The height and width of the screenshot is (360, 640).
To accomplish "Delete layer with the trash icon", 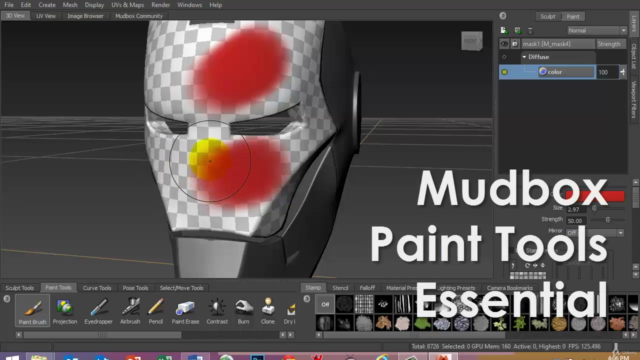I will (530, 31).
